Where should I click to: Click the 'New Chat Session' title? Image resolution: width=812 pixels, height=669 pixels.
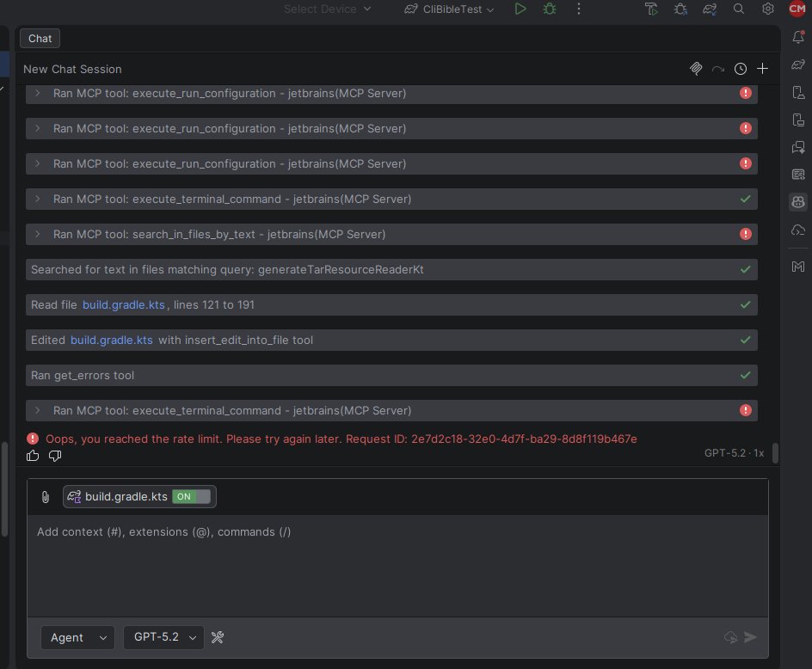pyautogui.click(x=72, y=69)
